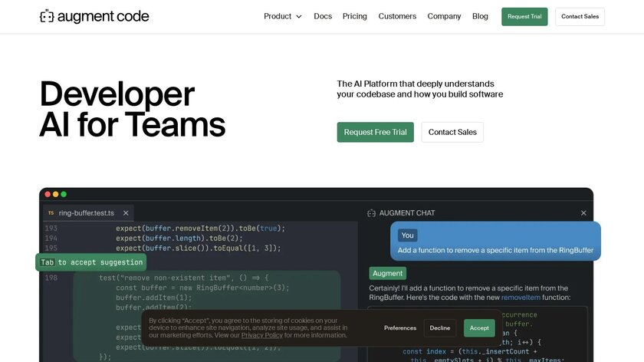Click the green Request Free Trial button

coord(375,132)
